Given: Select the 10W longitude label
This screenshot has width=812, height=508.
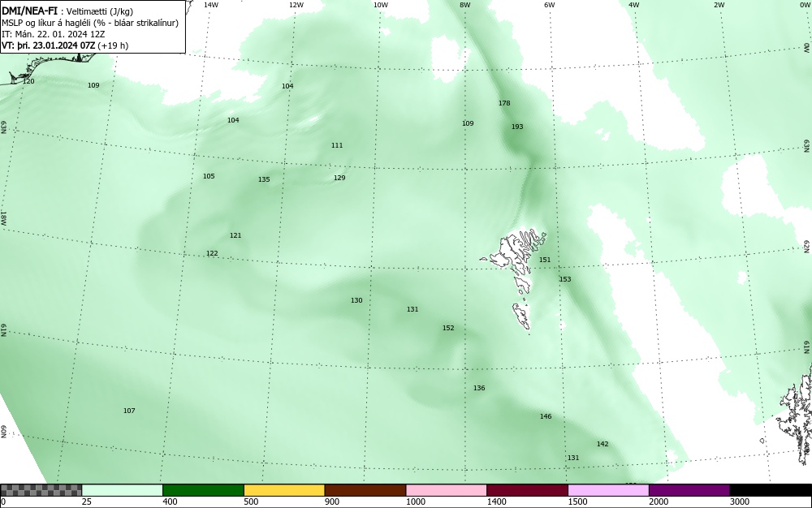Looking at the screenshot, I should click(381, 5).
